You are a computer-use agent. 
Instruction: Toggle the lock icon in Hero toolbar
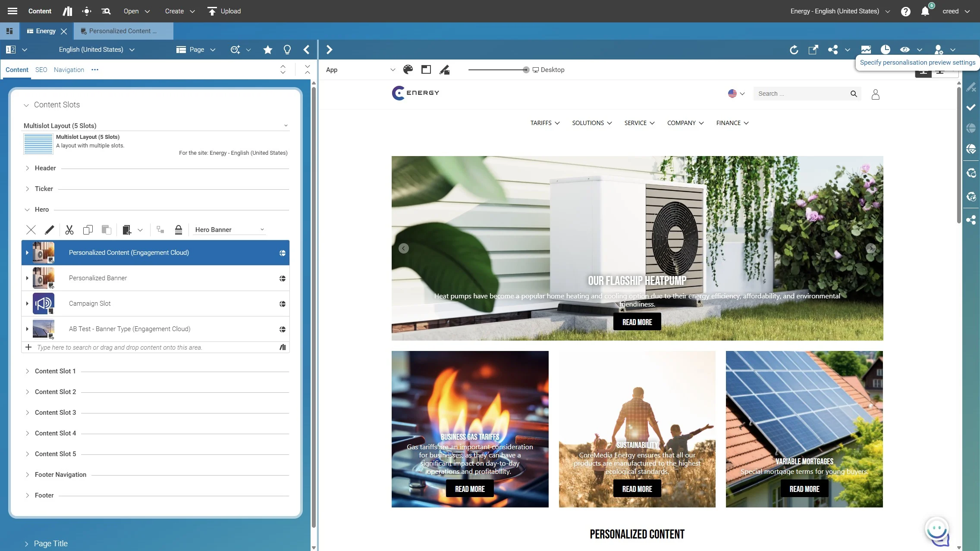pos(179,230)
